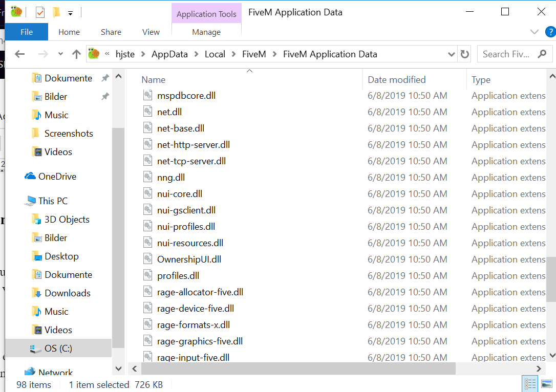
Task: Open the Recent locations dropdown
Action: click(x=60, y=54)
